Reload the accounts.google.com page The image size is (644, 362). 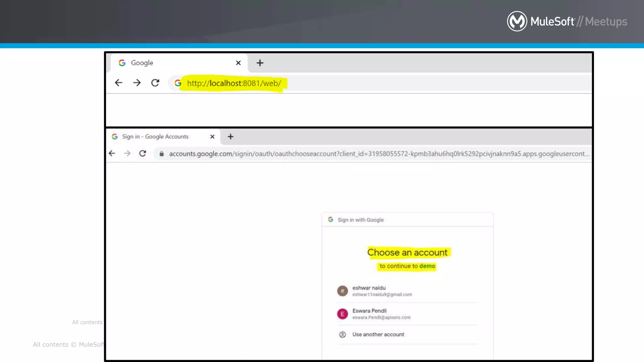142,153
